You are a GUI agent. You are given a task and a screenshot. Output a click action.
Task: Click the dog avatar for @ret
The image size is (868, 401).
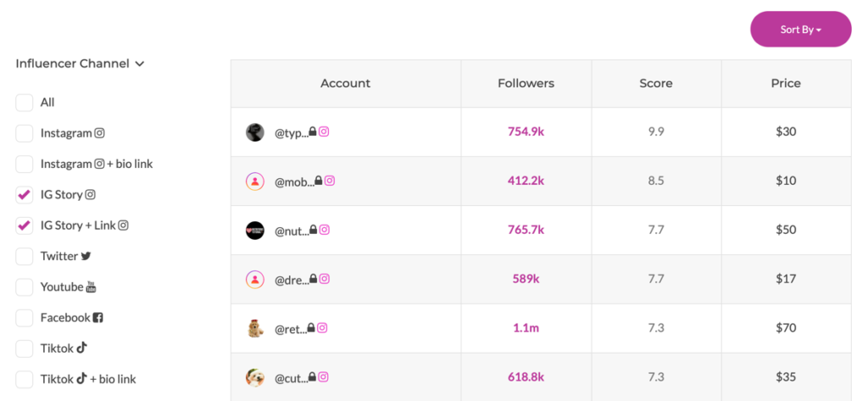255,328
